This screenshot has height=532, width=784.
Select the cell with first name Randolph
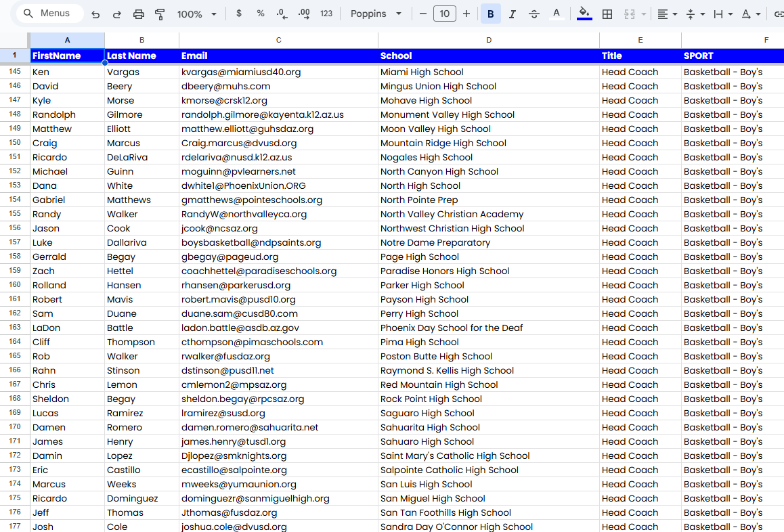67,114
